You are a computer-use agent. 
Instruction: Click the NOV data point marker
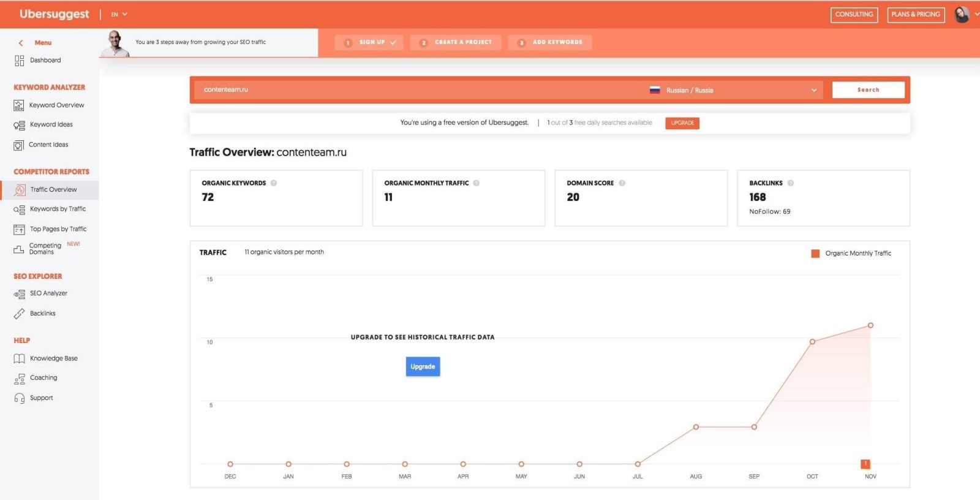870,325
